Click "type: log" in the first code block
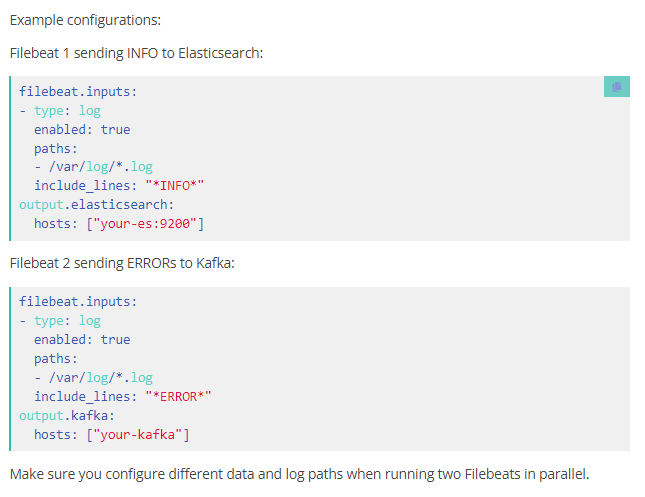This screenshot has width=645, height=497. coord(67,111)
